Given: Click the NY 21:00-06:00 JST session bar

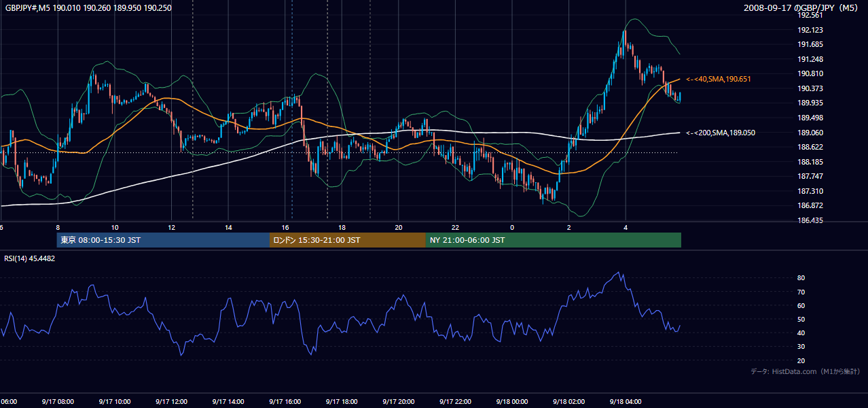Looking at the screenshot, I should click(554, 240).
